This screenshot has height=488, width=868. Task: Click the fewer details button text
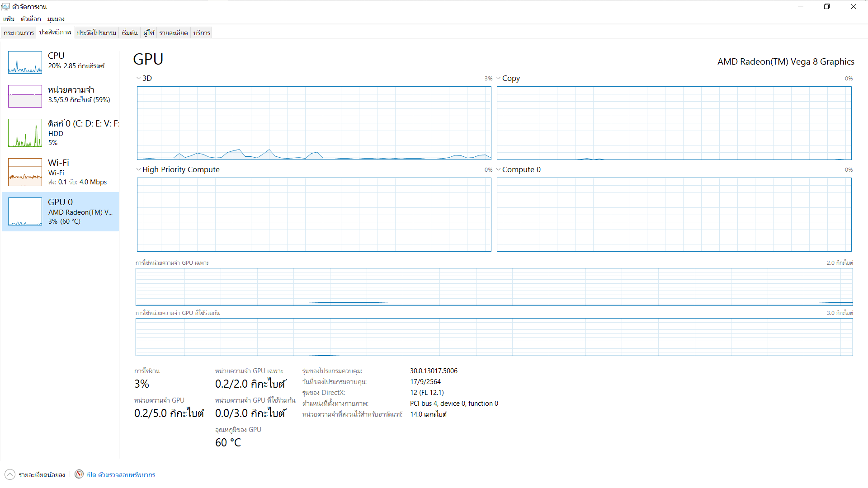coord(42,475)
